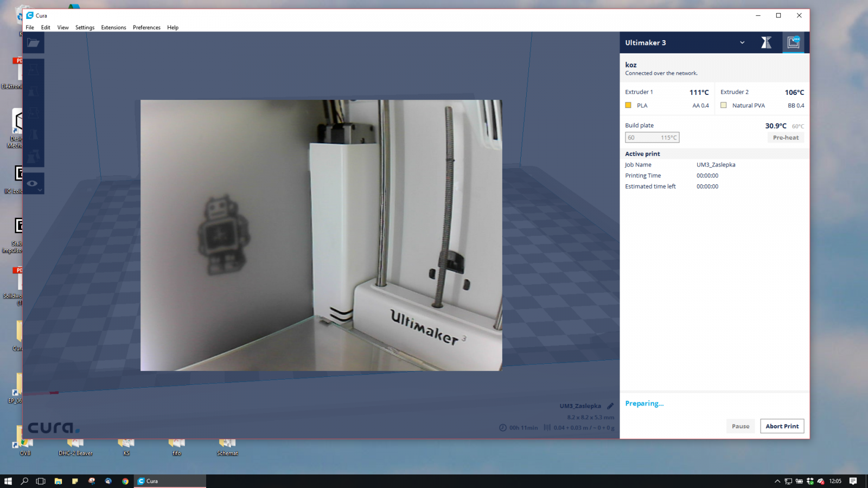Screen dimensions: 868x488
Task: Click the yellow PLA color swatch
Action: 628,105
